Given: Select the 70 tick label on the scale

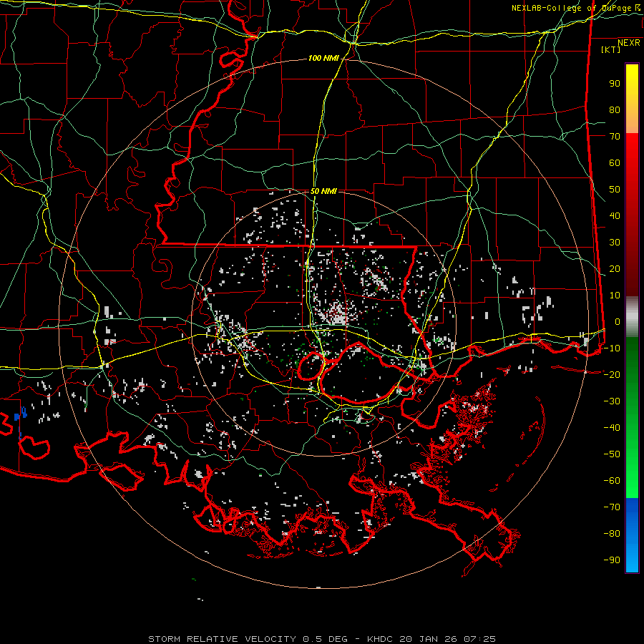Looking at the screenshot, I should pos(615,137).
